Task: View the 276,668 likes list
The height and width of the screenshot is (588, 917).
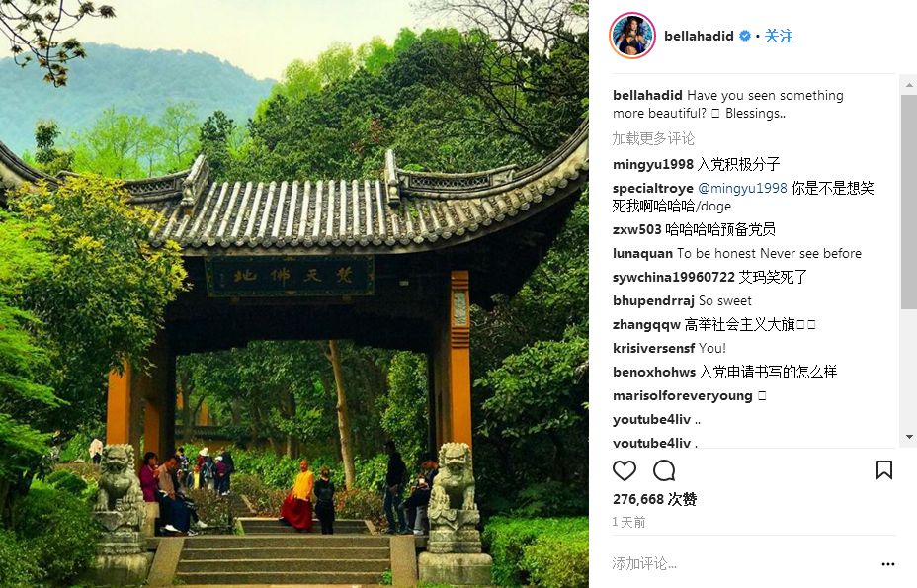Action: [x=654, y=499]
